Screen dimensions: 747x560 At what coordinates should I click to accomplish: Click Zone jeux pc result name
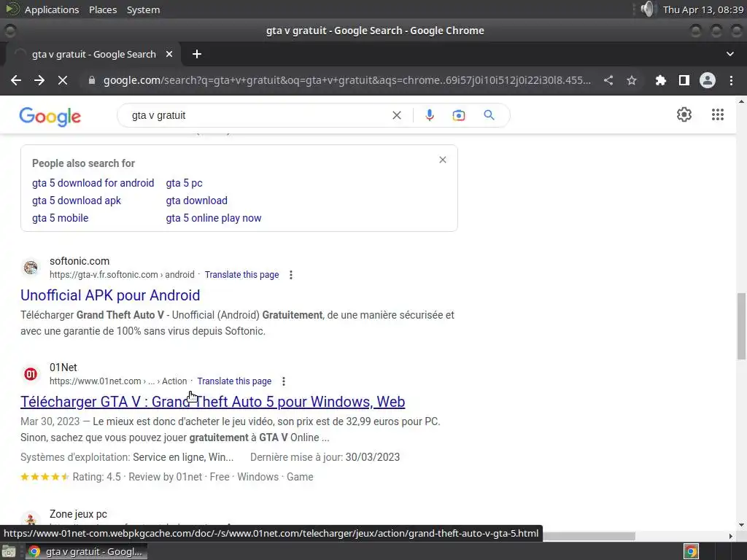pyautogui.click(x=78, y=514)
